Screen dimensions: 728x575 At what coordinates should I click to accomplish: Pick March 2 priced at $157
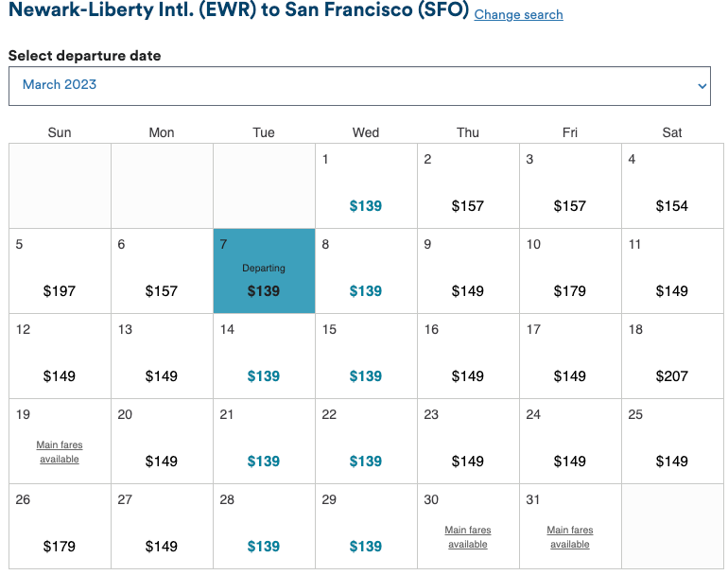(x=468, y=185)
